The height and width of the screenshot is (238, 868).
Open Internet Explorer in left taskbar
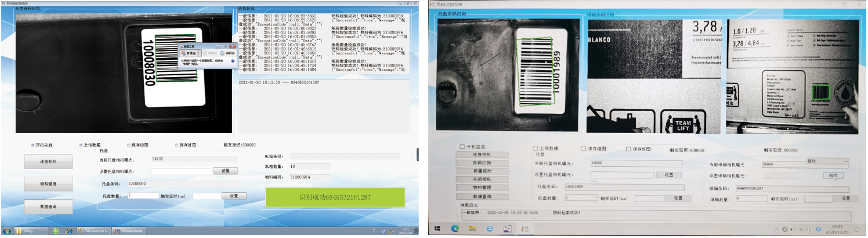[x=69, y=230]
